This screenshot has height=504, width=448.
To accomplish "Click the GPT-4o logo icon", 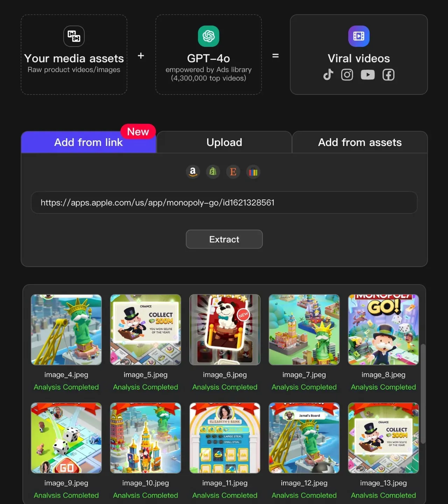I will point(209,36).
